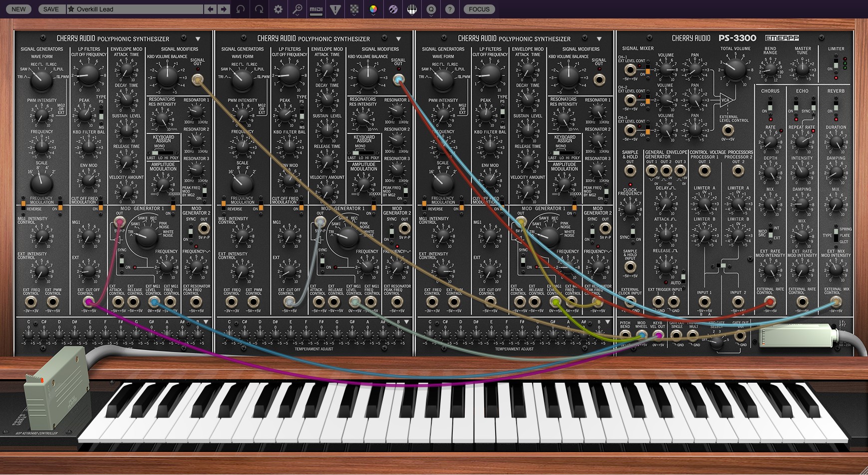Click the redo arrow in toolbar

pyautogui.click(x=259, y=9)
